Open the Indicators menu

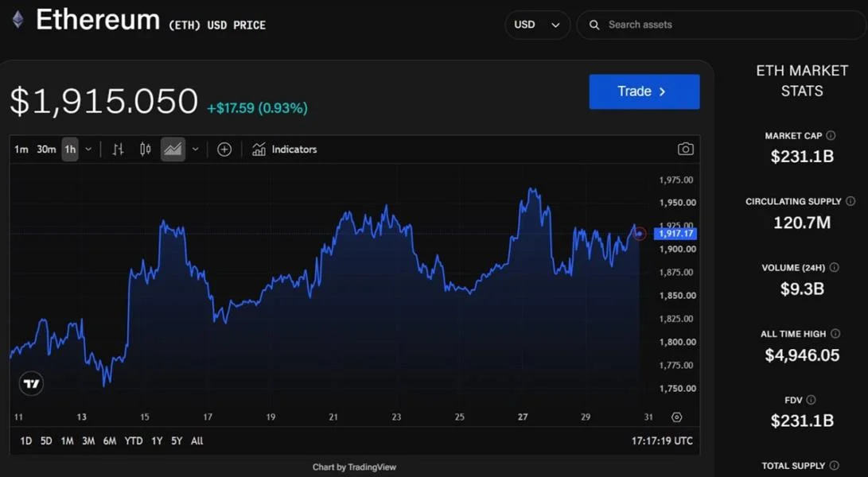tap(285, 149)
